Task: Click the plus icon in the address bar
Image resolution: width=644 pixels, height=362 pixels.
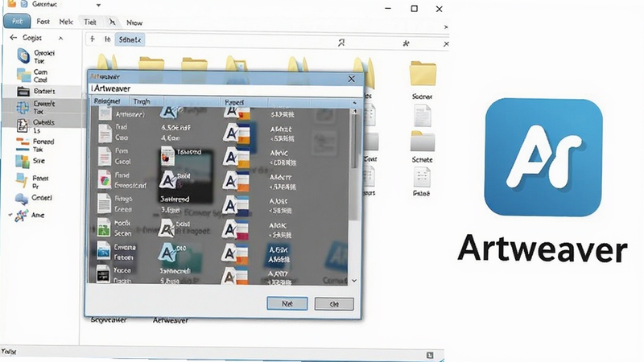Action: pyautogui.click(x=93, y=39)
